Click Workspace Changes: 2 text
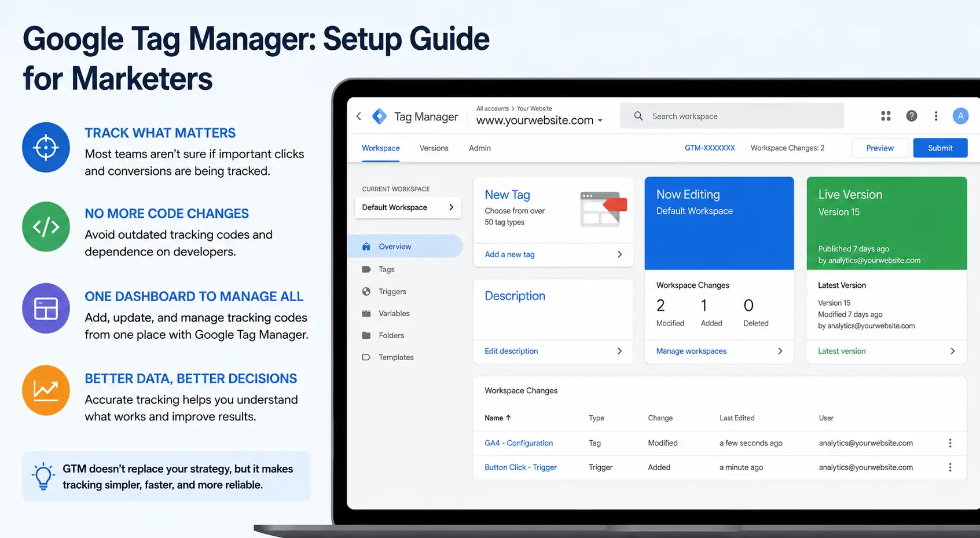The image size is (980, 538). click(x=788, y=148)
